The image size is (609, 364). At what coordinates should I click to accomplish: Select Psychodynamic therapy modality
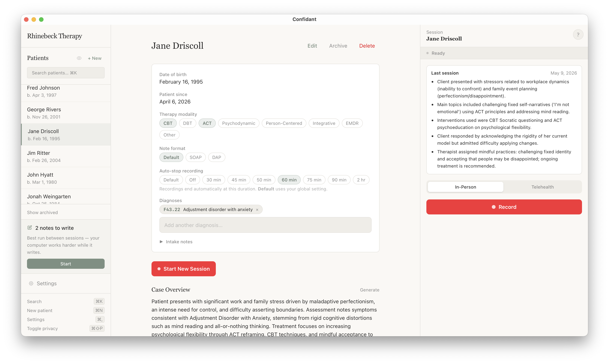click(238, 123)
